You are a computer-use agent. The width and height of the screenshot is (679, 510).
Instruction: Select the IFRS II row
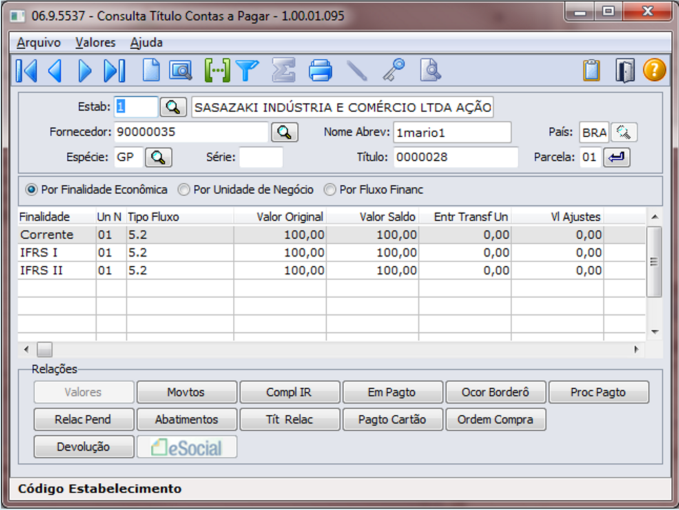point(332,270)
